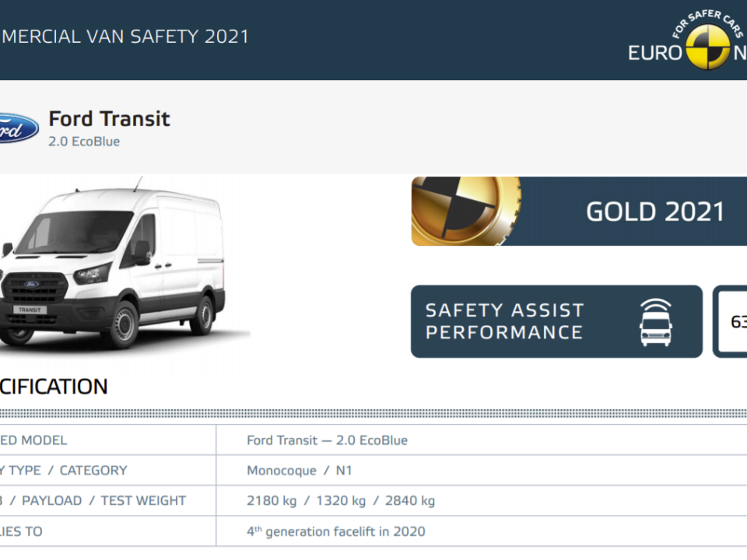The image size is (747, 560).
Task: Click the FOR SAFER CARS curved text
Action: coord(708,23)
